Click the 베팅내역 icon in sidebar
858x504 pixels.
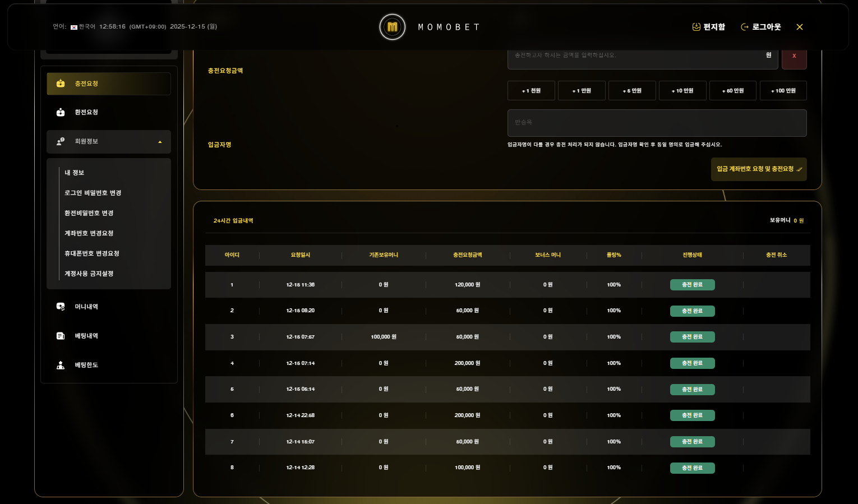coord(61,336)
